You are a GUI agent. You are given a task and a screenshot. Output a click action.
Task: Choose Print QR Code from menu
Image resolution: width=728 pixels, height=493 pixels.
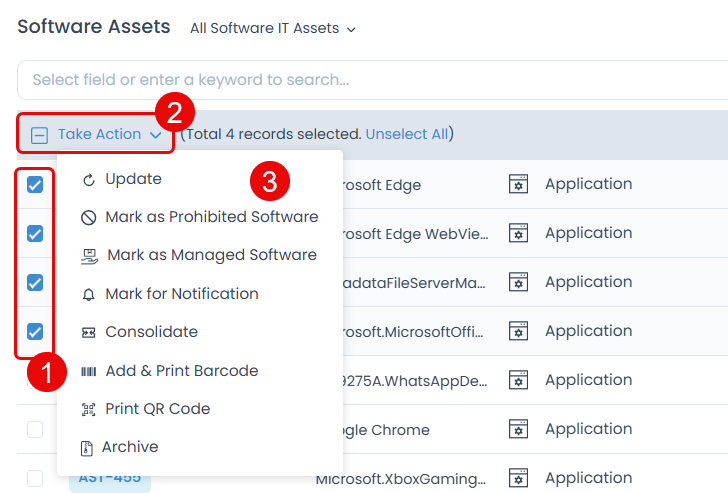(x=157, y=409)
